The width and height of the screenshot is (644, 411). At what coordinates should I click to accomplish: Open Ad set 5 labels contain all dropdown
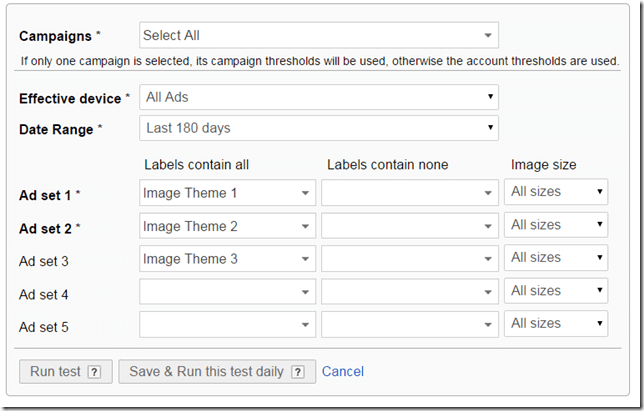tap(228, 324)
